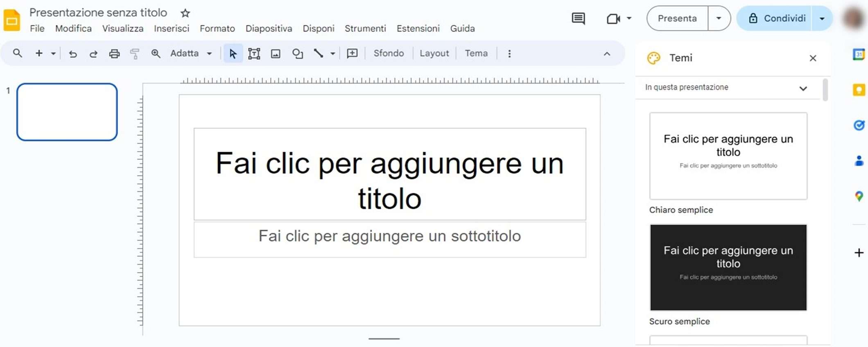
Task: Click the undo arrow icon
Action: click(73, 54)
